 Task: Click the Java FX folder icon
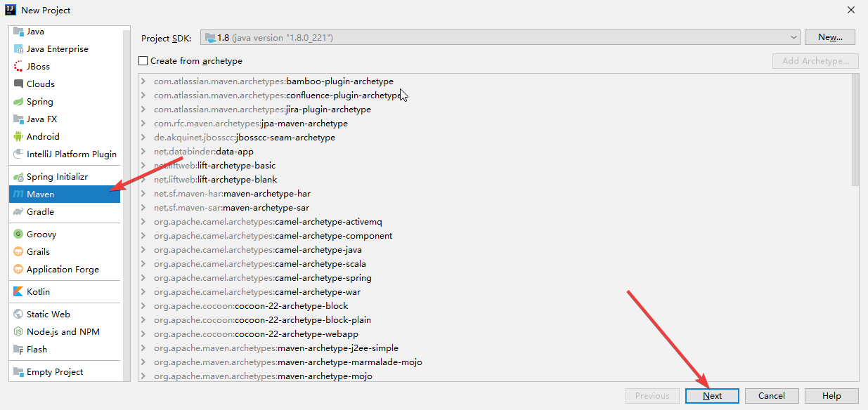[x=19, y=119]
